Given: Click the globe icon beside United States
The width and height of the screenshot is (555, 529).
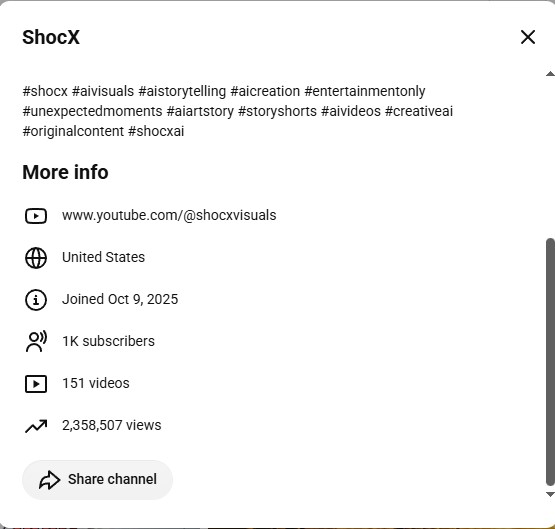Looking at the screenshot, I should click(x=36, y=258).
